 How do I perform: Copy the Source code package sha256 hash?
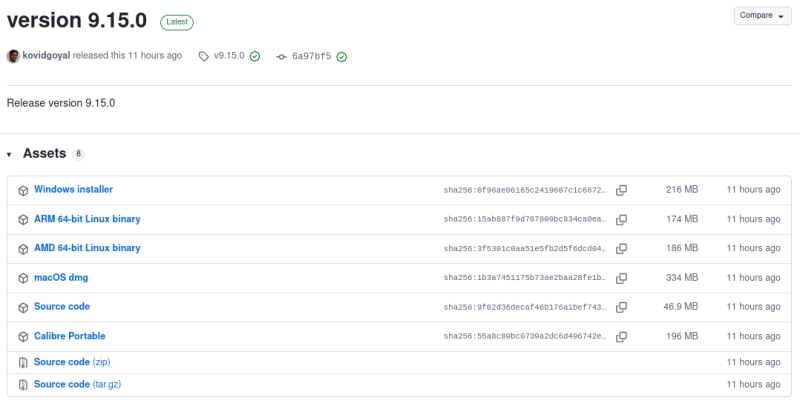point(621,308)
